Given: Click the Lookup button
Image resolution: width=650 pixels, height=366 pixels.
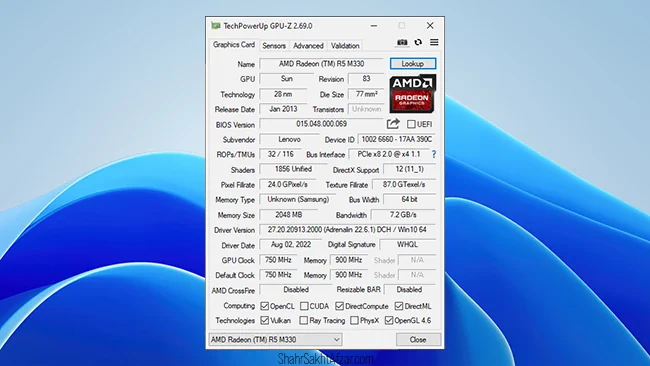Looking at the screenshot, I should [413, 63].
